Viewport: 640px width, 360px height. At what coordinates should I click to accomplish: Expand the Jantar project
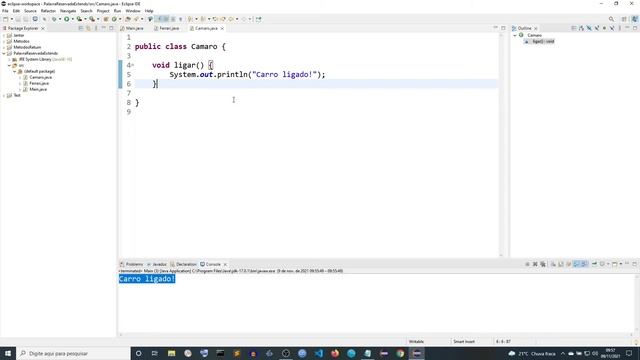coord(4,36)
